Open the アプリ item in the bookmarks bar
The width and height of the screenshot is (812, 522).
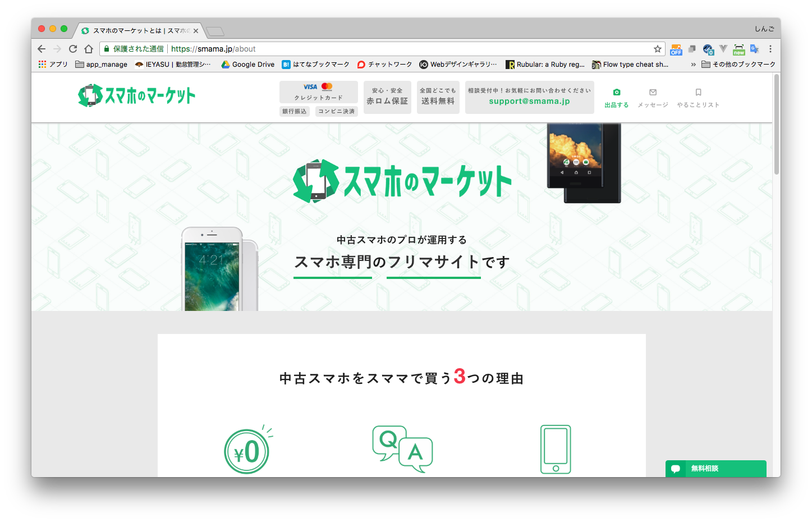tap(53, 64)
